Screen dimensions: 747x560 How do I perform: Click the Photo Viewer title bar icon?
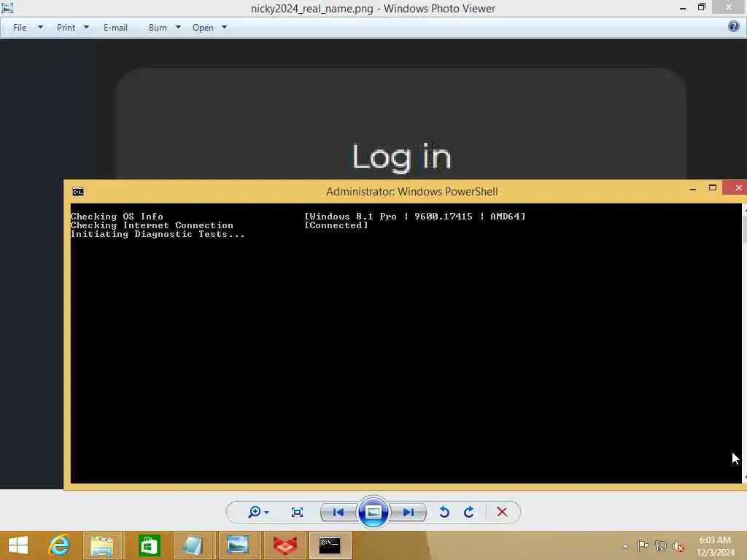coord(7,7)
